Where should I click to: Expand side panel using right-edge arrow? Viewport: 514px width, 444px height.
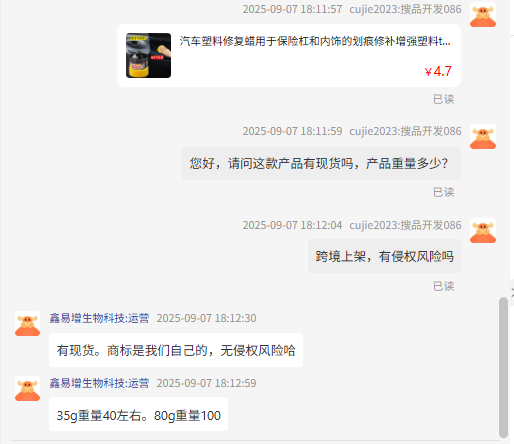(x=512, y=292)
